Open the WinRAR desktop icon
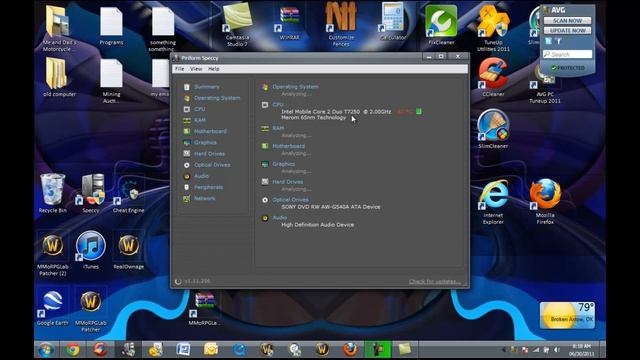Screen dimensions: 640x360 tap(289, 23)
